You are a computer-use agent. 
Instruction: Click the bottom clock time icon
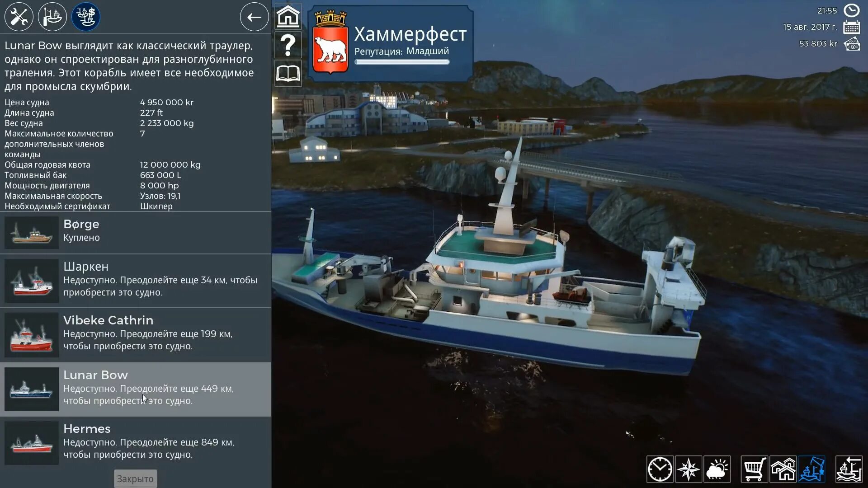[x=660, y=469]
